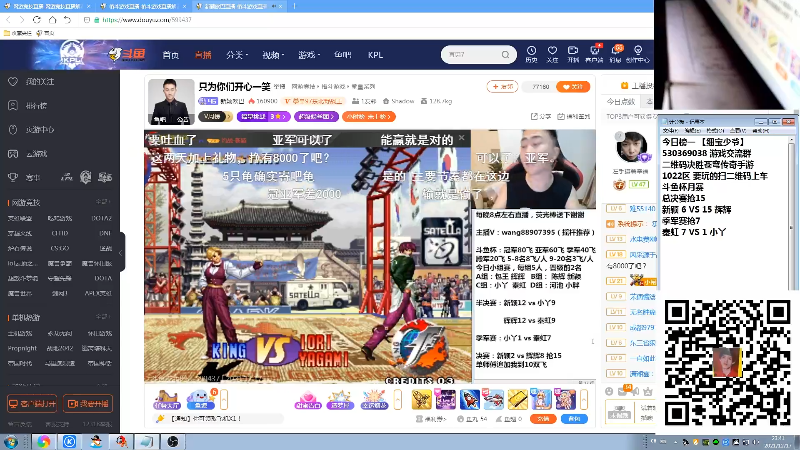This screenshot has height=450, width=800.
Task: Open the 鱼吧 nav item
Action: (x=343, y=55)
